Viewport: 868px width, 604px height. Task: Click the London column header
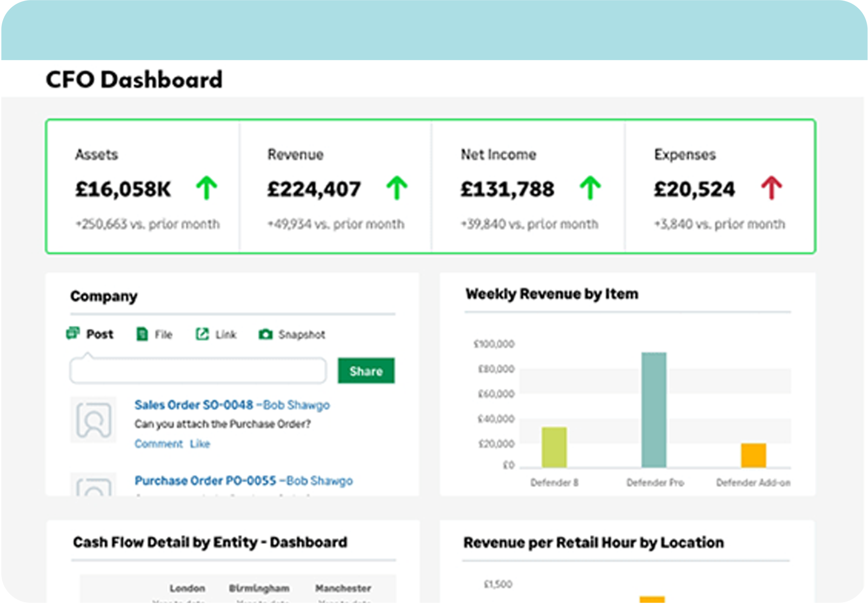(187, 588)
